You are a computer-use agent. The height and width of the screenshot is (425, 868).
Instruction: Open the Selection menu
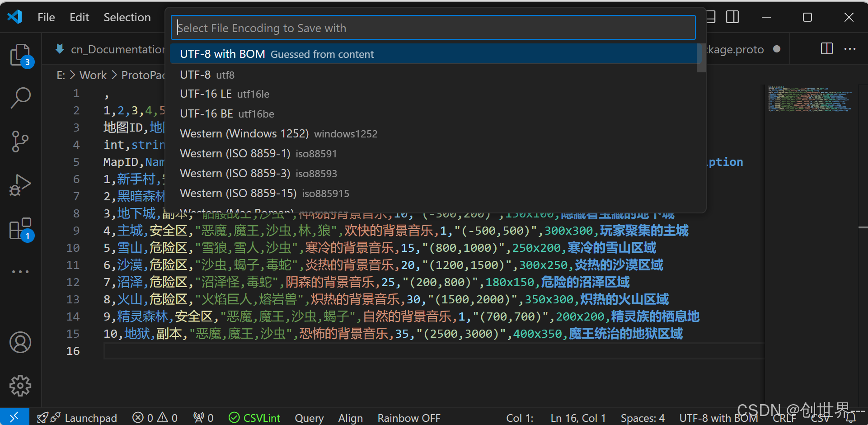pos(127,17)
